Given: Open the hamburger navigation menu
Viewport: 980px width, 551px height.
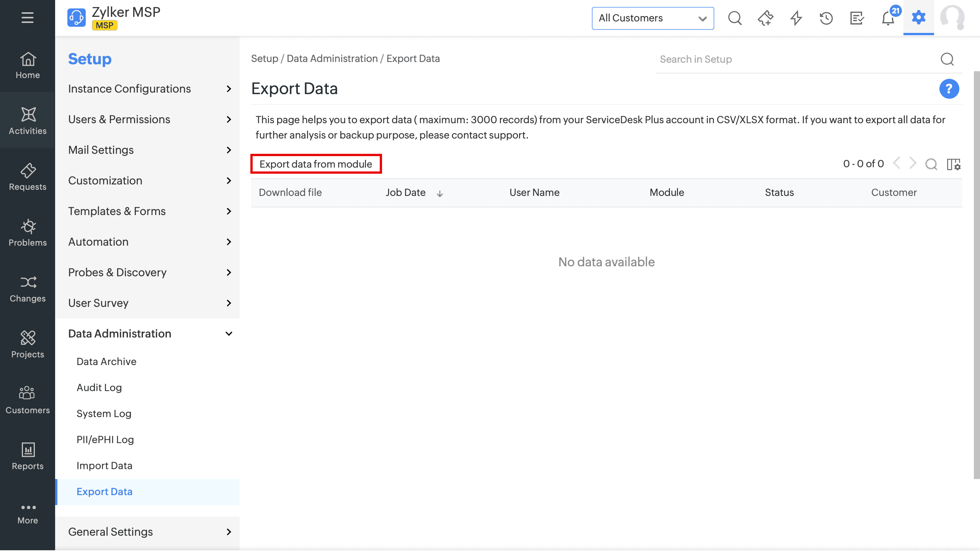Looking at the screenshot, I should pos(27,18).
